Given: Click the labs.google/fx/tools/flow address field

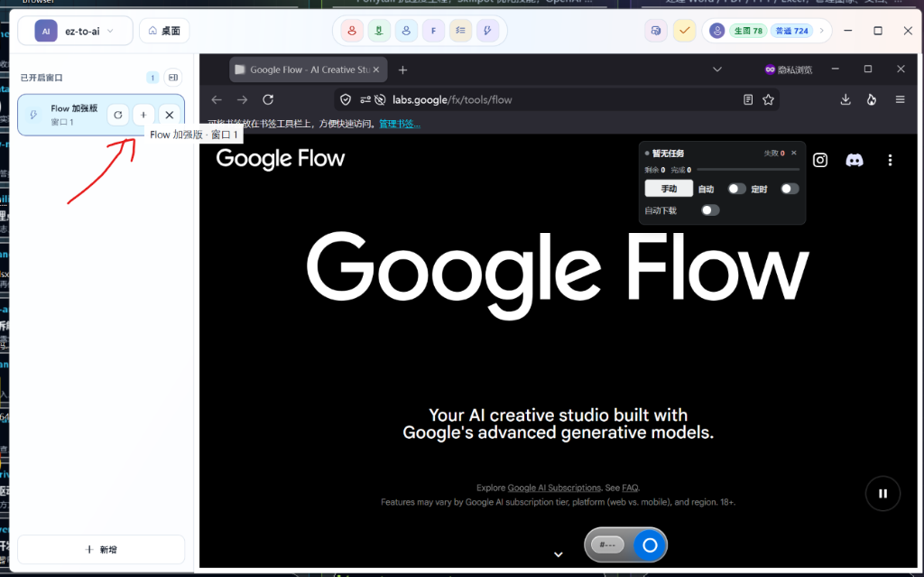Looking at the screenshot, I should click(x=557, y=99).
